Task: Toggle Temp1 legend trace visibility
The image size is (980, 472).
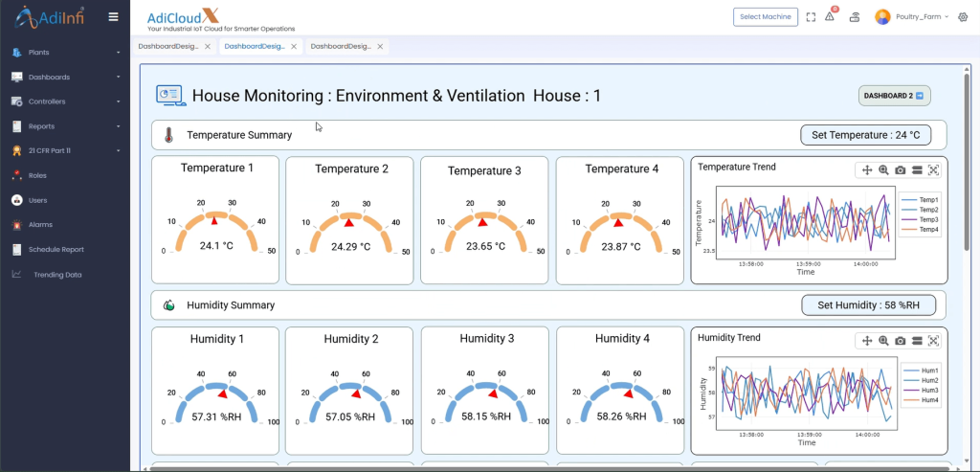Action: point(921,200)
